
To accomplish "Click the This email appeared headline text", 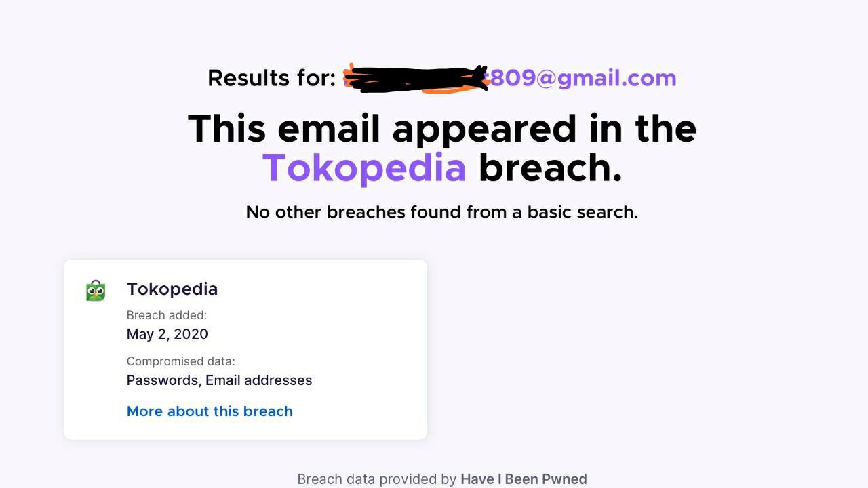I will tap(442, 129).
